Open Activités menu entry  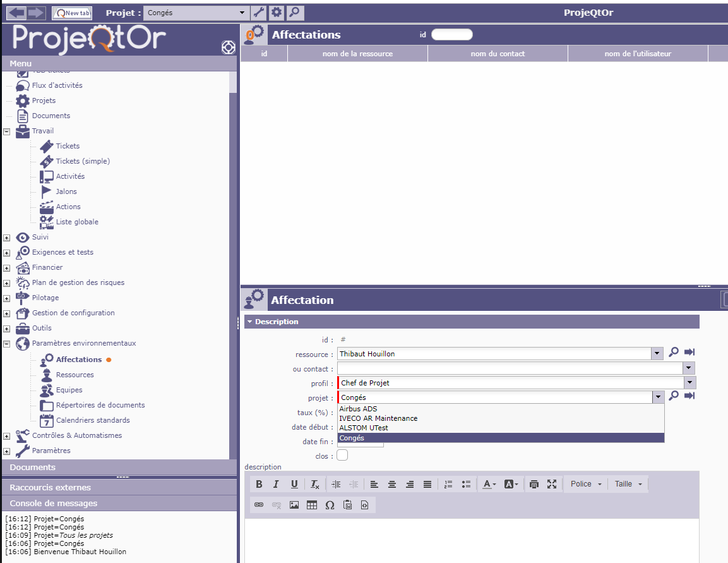70,176
